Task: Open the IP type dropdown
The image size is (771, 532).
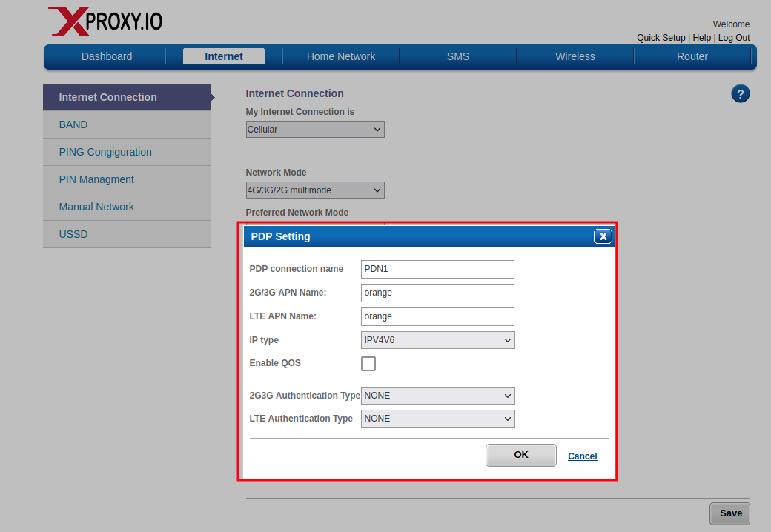Action: point(437,340)
